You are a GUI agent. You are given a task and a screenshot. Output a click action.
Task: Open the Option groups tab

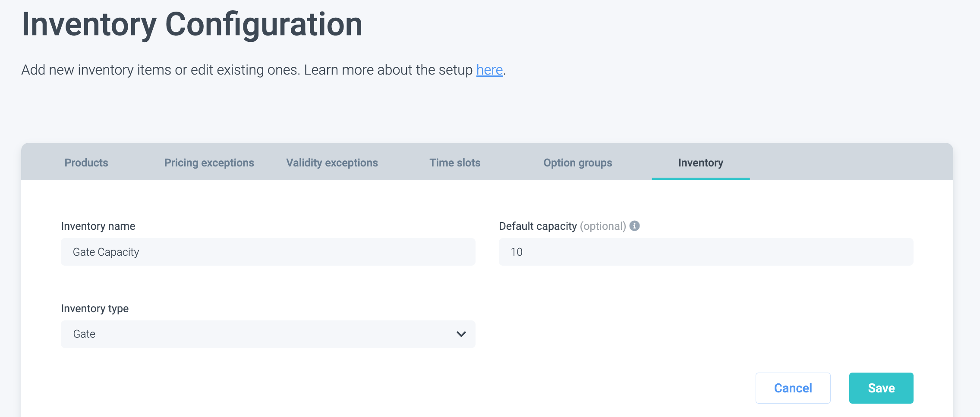click(577, 163)
